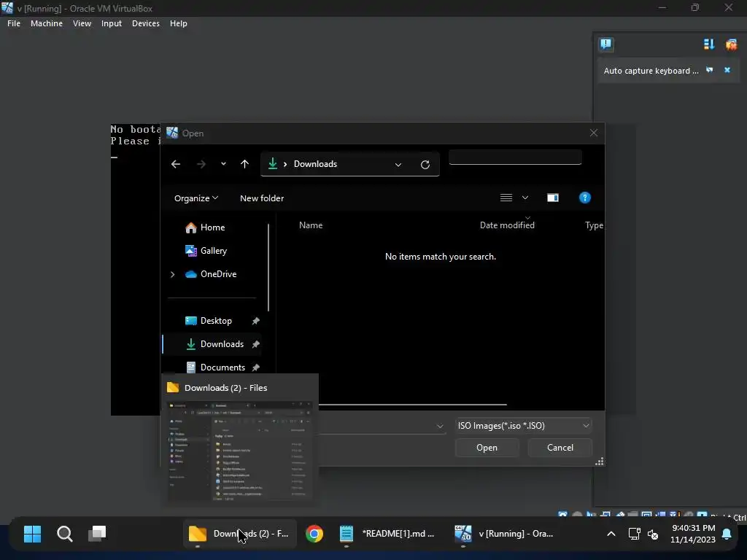Click the dialog resize grip corner
Screen dimensions: 747x560
pos(600,461)
